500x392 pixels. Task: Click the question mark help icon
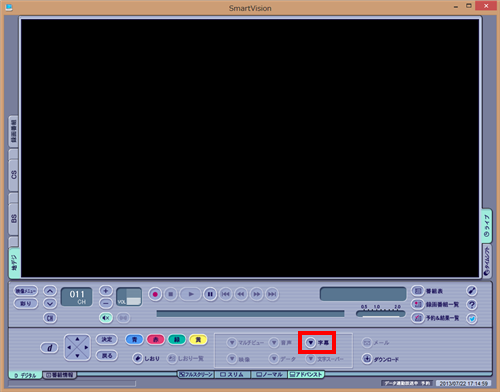[472, 304]
